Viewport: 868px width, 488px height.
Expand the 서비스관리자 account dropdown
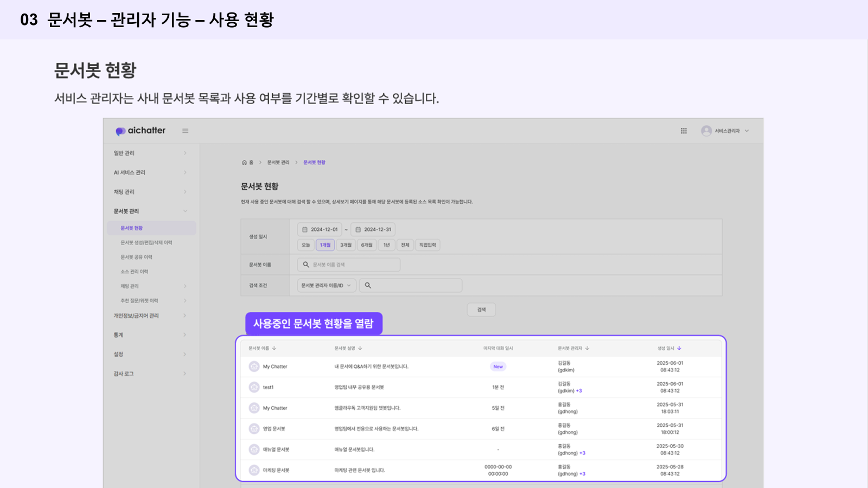pos(746,131)
